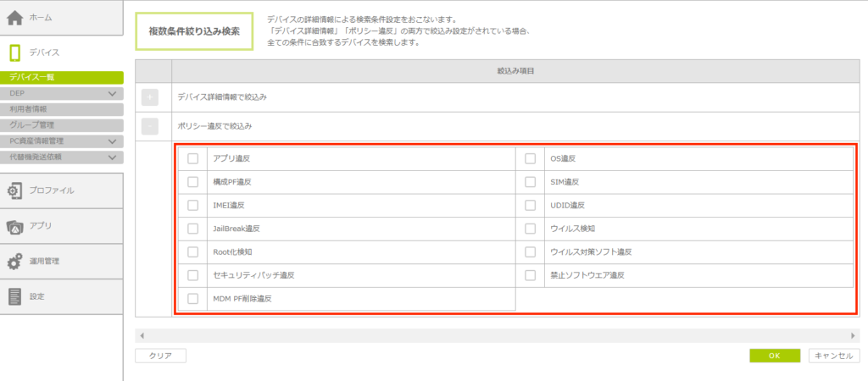Screen dimensions: 868x381
Task: Click the クリア button
Action: pyautogui.click(x=160, y=356)
